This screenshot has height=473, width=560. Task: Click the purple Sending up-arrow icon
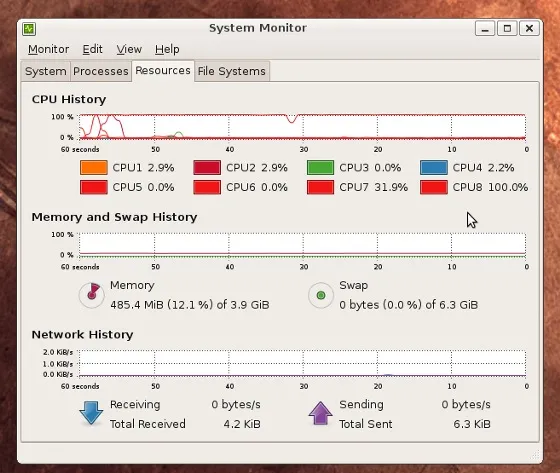[x=320, y=413]
